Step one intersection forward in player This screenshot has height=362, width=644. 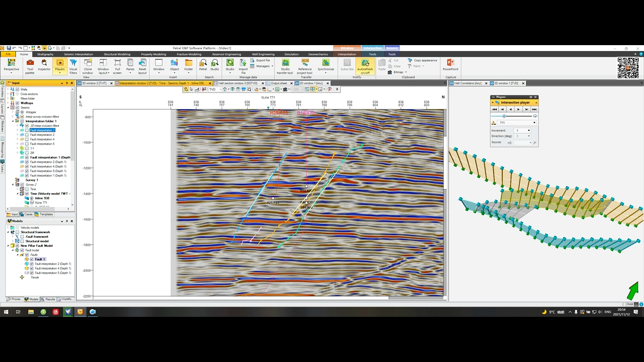526,109
